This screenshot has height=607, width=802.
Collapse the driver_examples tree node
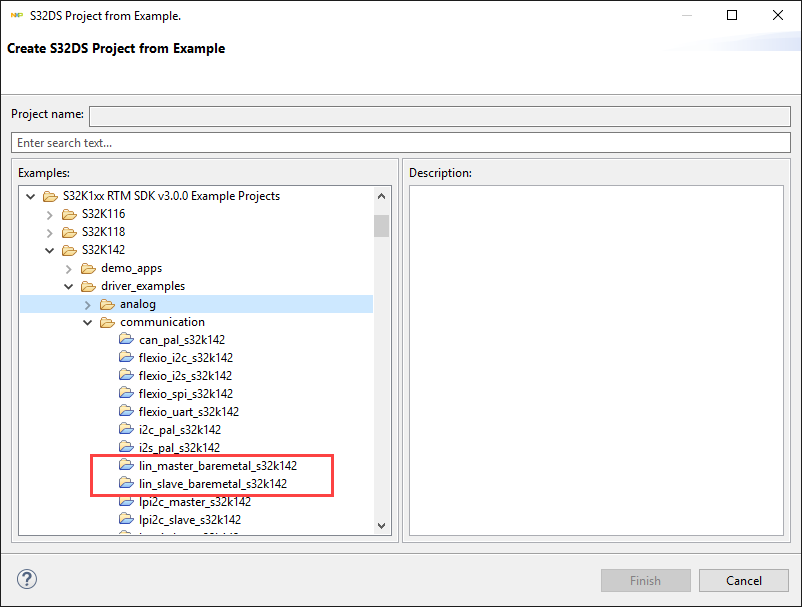pyautogui.click(x=69, y=287)
